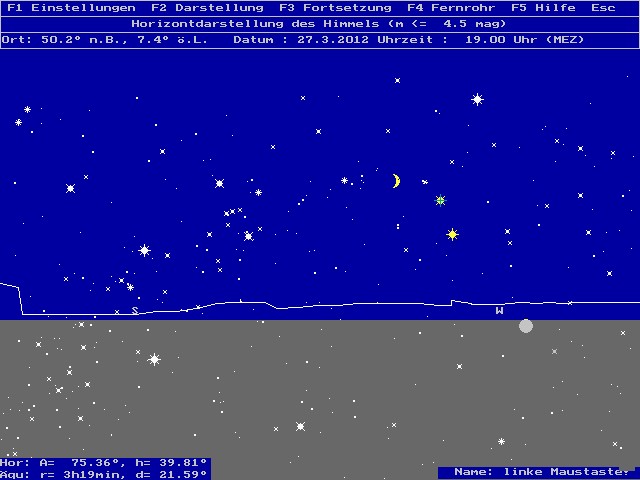Open F5 Hilfe menu
This screenshot has height=480, width=640.
tap(543, 8)
